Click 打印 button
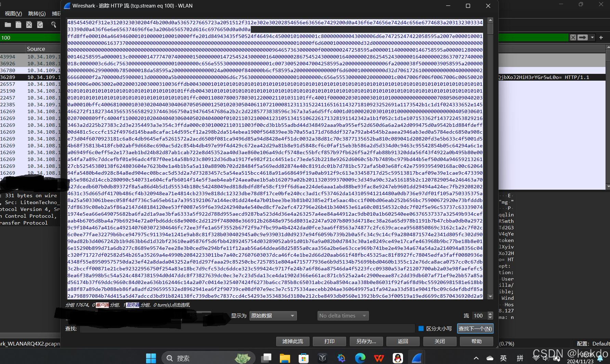610x364 pixels. coord(329,341)
